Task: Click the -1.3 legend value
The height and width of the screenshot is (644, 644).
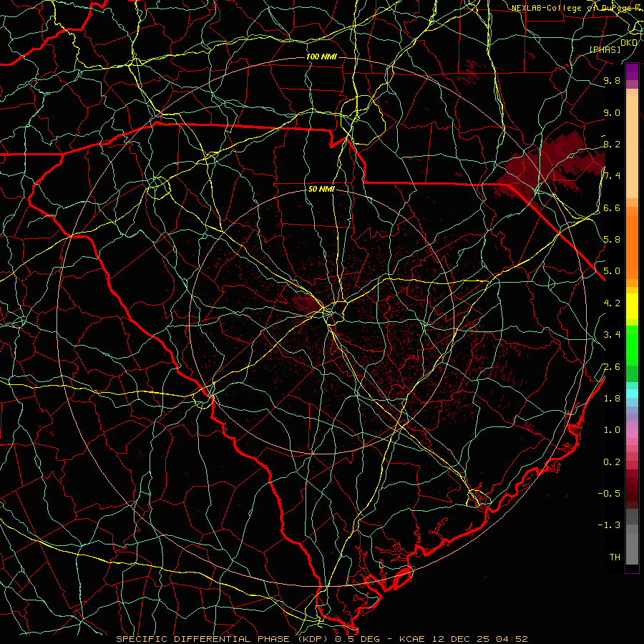Action: (609, 525)
